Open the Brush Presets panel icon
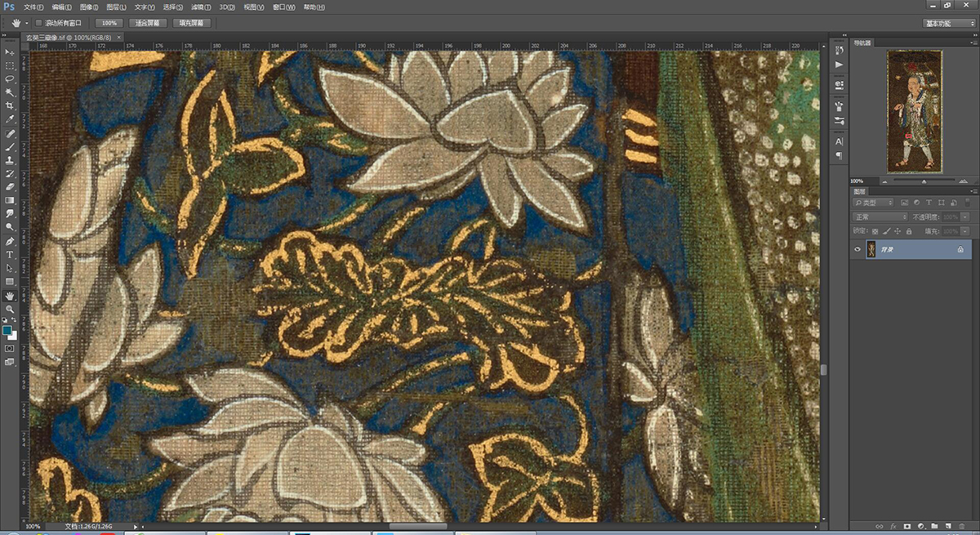 840,121
